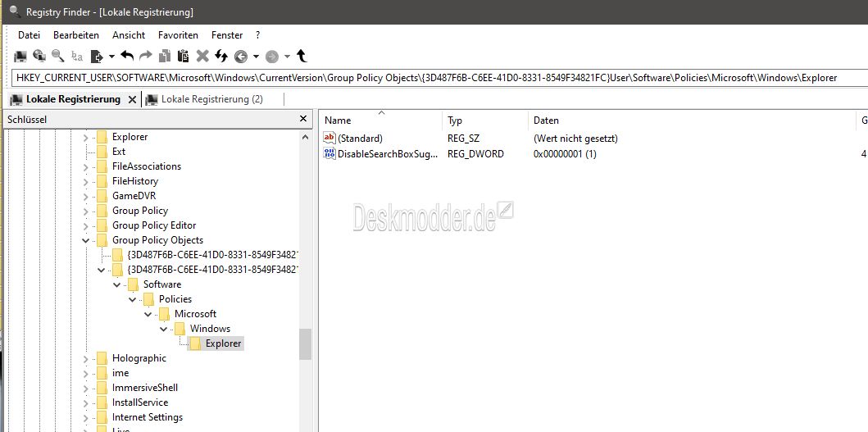
Task: Click the Back navigation icon
Action: click(241, 56)
